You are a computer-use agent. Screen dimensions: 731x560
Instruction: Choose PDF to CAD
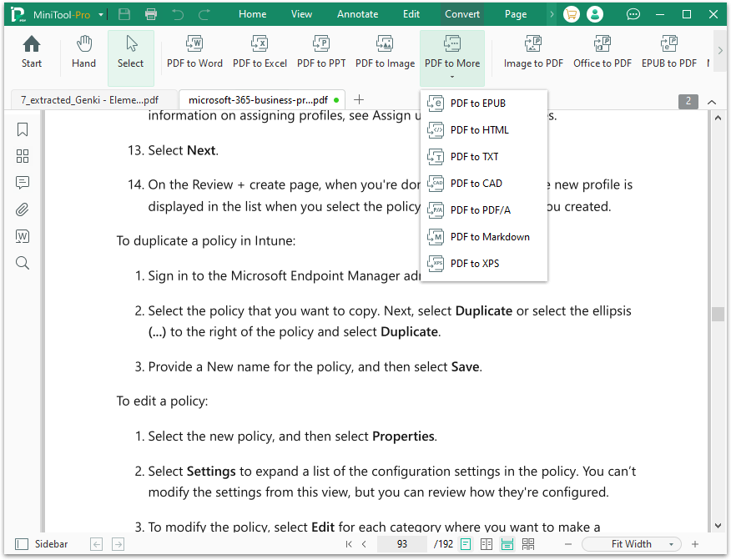(483, 184)
